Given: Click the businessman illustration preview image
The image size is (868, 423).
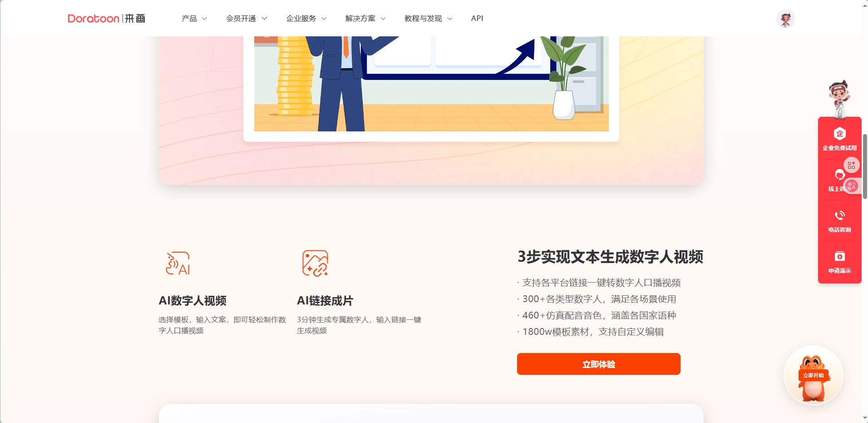Looking at the screenshot, I should [x=431, y=84].
